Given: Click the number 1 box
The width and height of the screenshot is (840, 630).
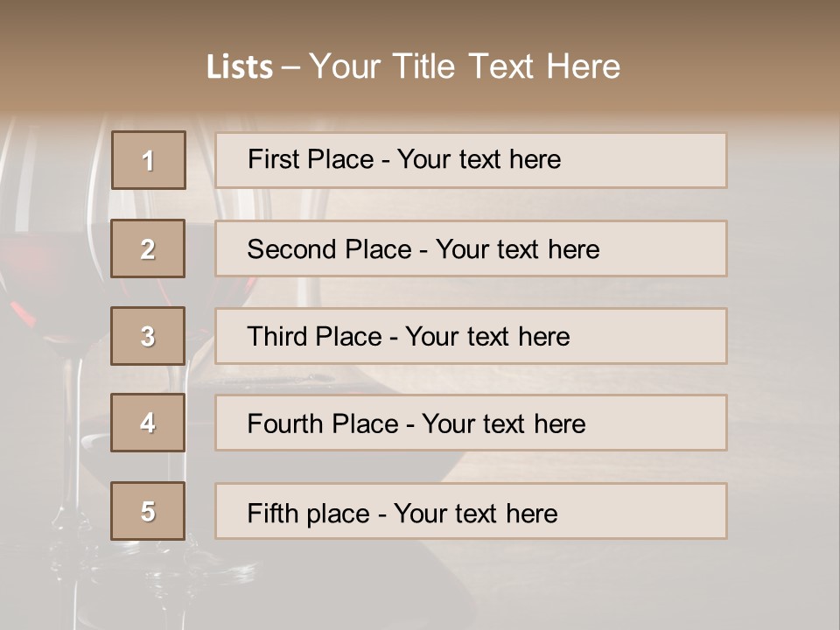Looking at the screenshot, I should coord(149,160).
